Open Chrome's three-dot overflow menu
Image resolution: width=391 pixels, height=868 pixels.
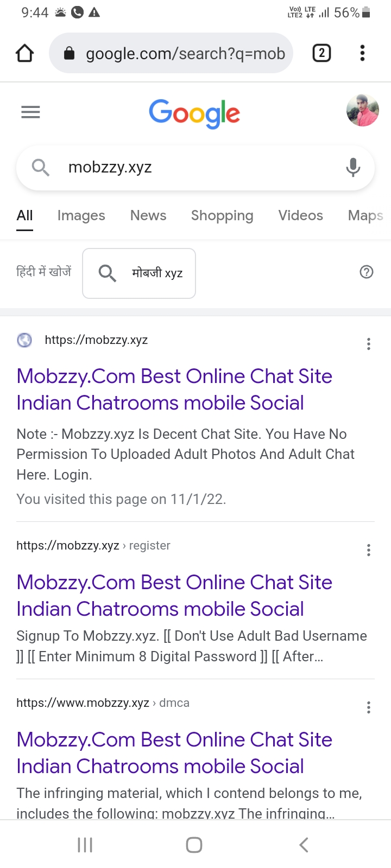click(362, 53)
